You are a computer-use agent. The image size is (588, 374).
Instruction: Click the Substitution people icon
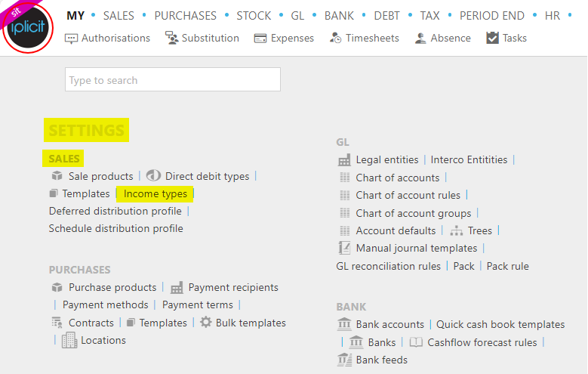coord(172,38)
